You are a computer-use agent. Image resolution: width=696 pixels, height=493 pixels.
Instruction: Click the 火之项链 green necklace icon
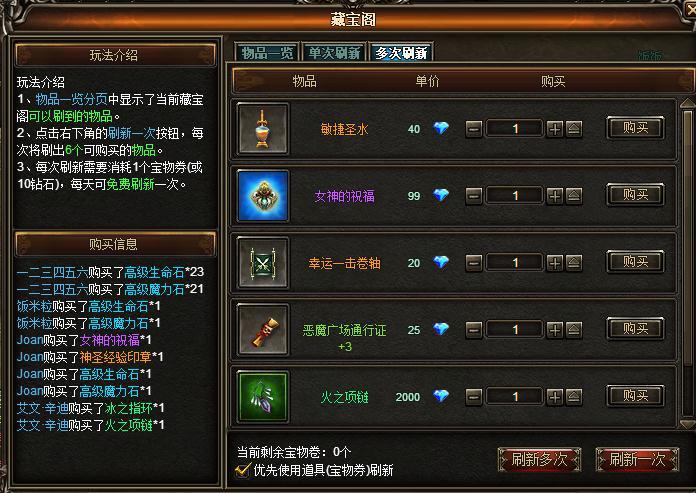[x=263, y=397]
